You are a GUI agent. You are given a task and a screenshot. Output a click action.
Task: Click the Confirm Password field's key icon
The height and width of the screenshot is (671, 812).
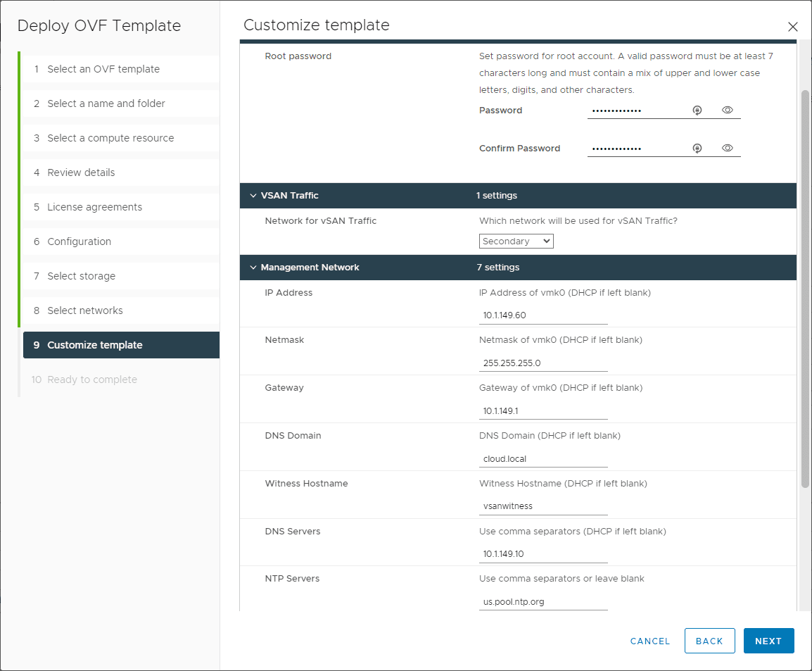coord(697,148)
